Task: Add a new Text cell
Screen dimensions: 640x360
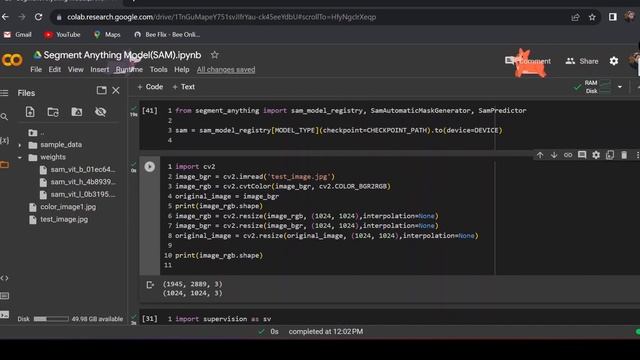Action: point(184,87)
